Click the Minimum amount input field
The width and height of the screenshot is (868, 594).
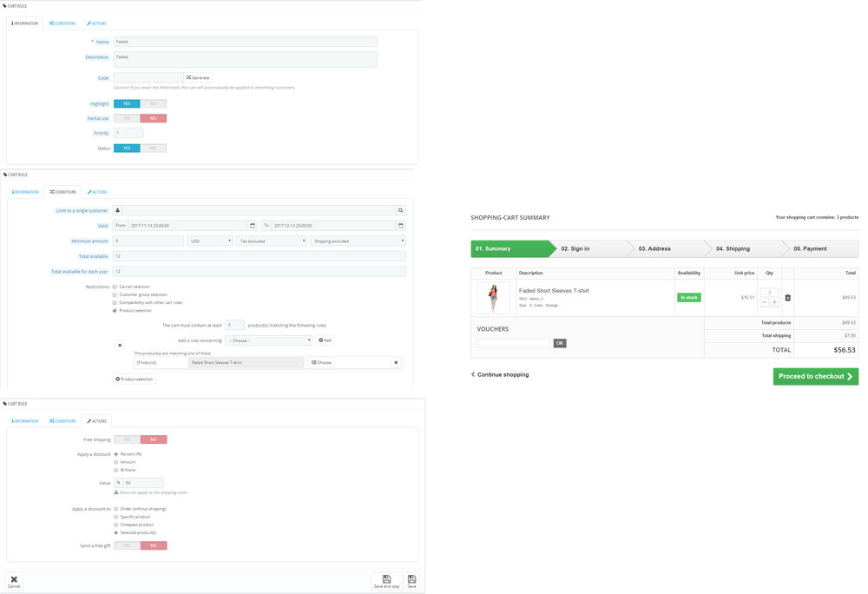tap(148, 241)
